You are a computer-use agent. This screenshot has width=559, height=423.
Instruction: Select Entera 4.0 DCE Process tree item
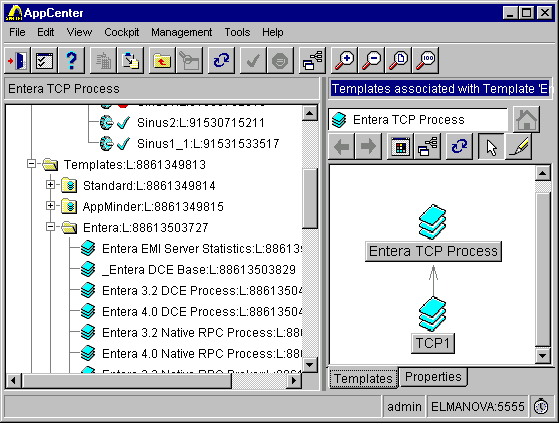click(x=202, y=312)
